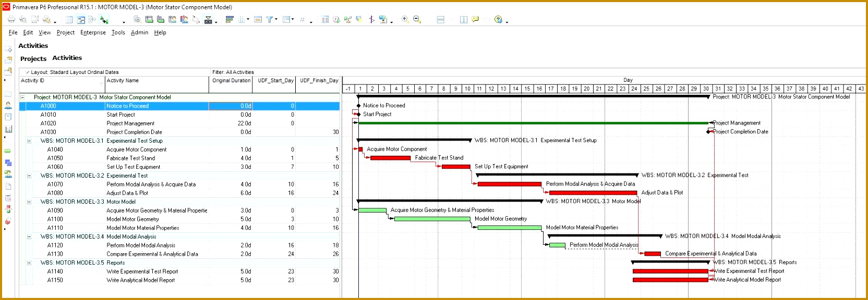Collapse the Project MOTOR MODEL-3 group
The image size is (868, 300).
point(22,97)
